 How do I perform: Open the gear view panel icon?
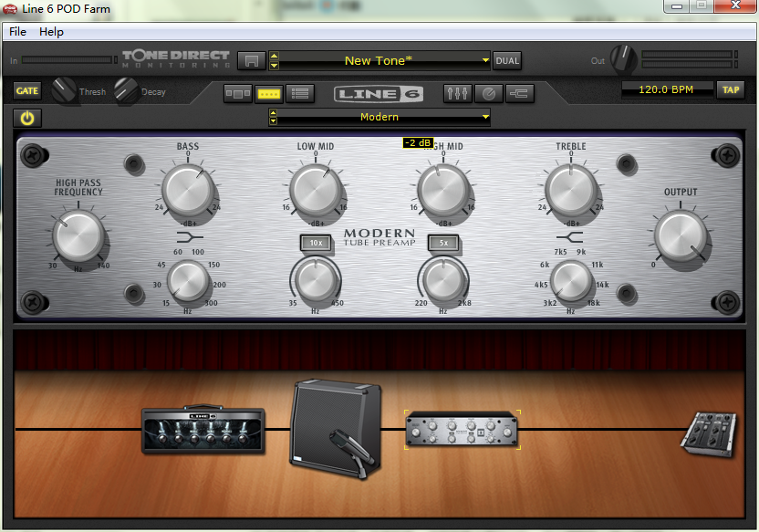click(238, 93)
